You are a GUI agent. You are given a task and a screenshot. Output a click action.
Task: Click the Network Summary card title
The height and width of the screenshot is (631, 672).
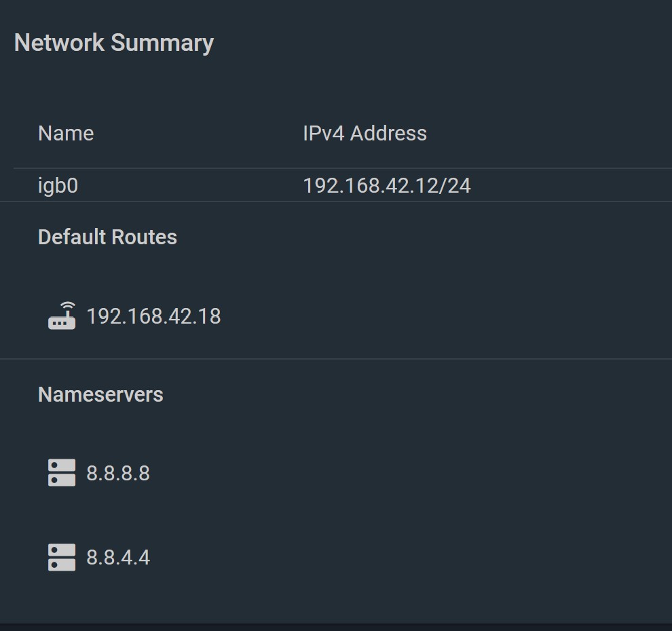pos(114,43)
